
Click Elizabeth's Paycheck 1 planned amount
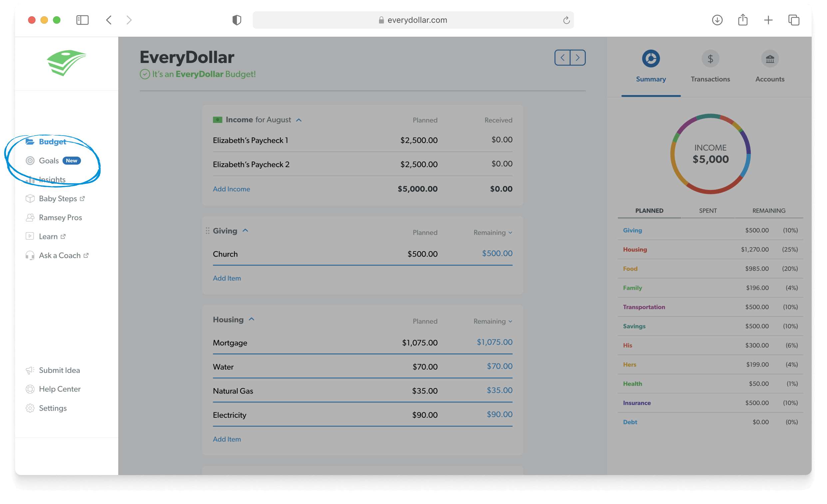pos(419,140)
